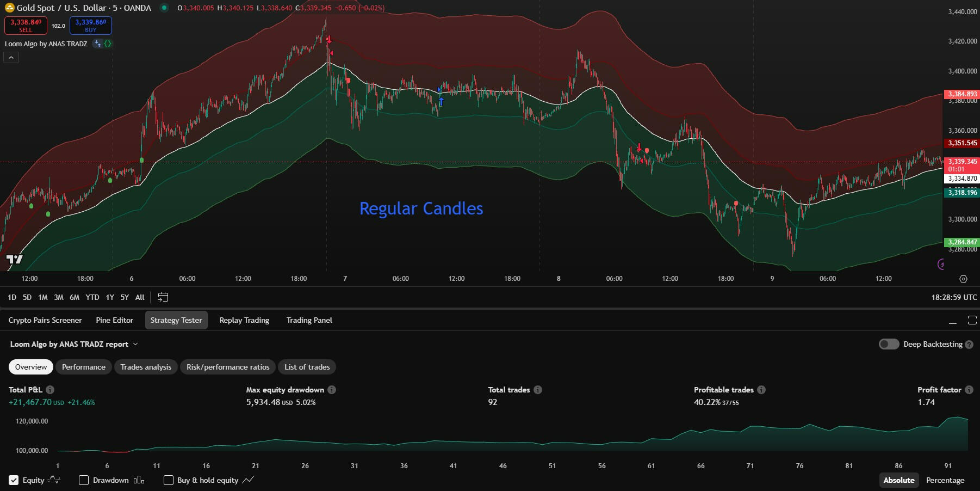The width and height of the screenshot is (980, 491).
Task: Enable the Deep Backtesting toggle
Action: pos(889,344)
